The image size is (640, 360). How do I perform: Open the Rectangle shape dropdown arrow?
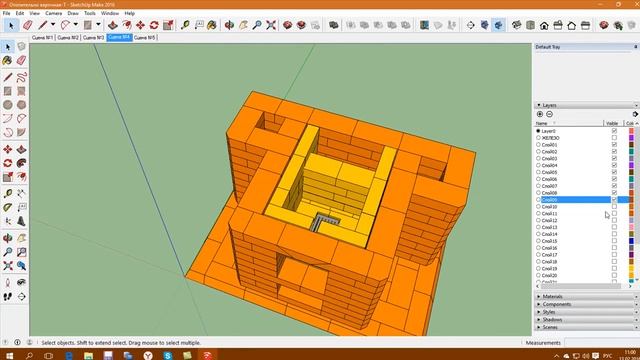98,25
